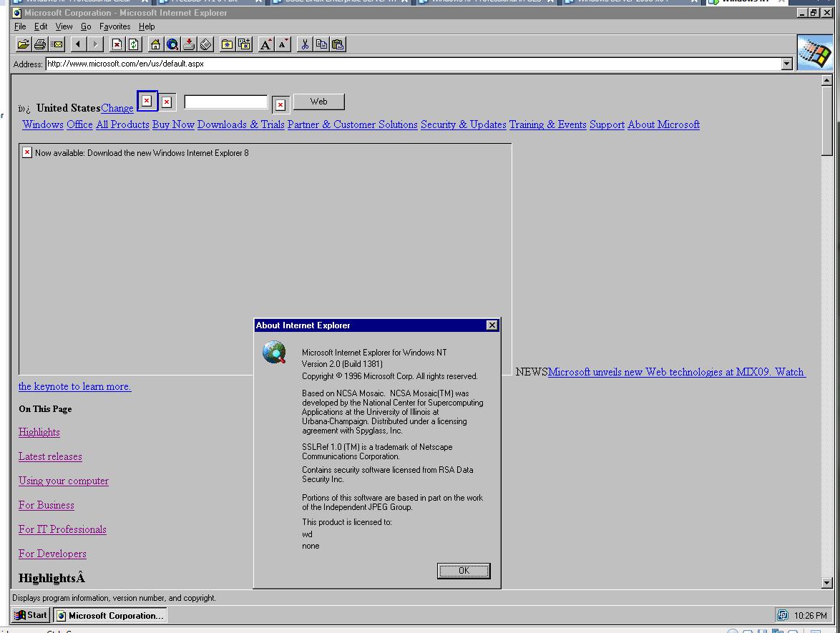Open the start page with the Home icon

point(155,44)
